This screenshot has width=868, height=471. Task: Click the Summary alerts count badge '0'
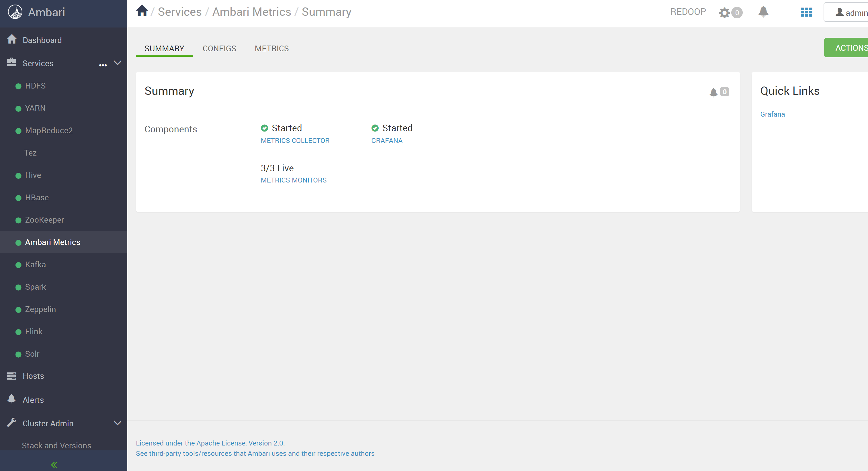point(724,92)
